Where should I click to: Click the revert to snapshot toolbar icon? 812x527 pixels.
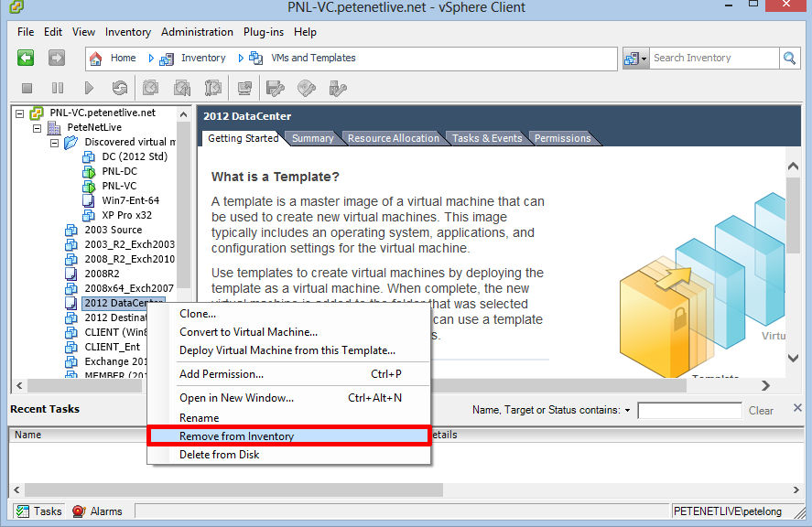pos(182,88)
